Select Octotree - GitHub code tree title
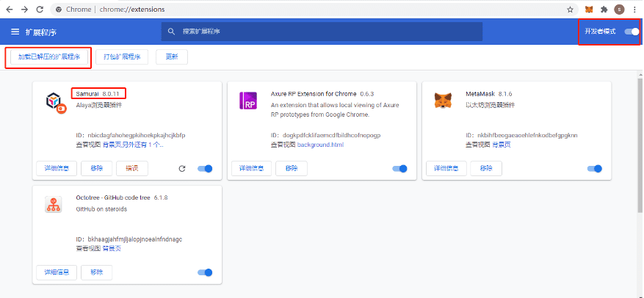Image resolution: width=644 pixels, height=298 pixels. click(113, 197)
